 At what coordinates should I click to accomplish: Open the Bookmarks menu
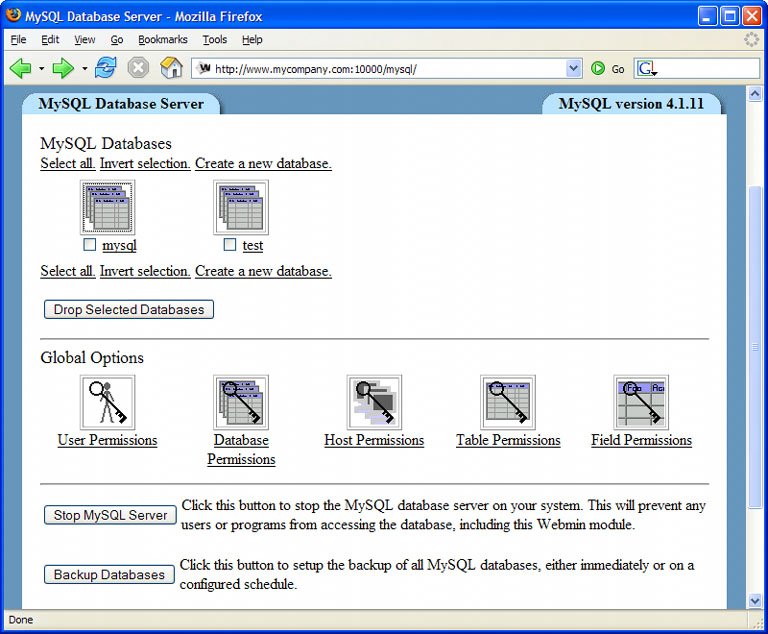click(x=161, y=40)
